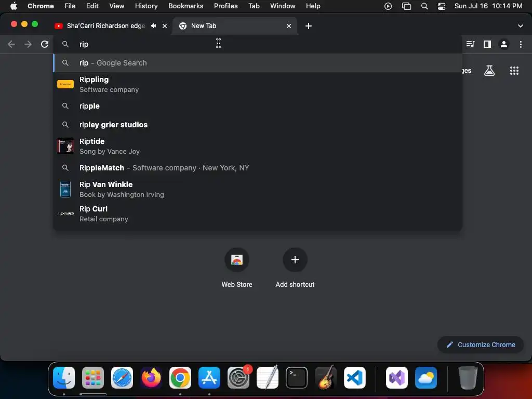Open the Apple menu
The height and width of the screenshot is (399, 532).
pyautogui.click(x=14, y=6)
